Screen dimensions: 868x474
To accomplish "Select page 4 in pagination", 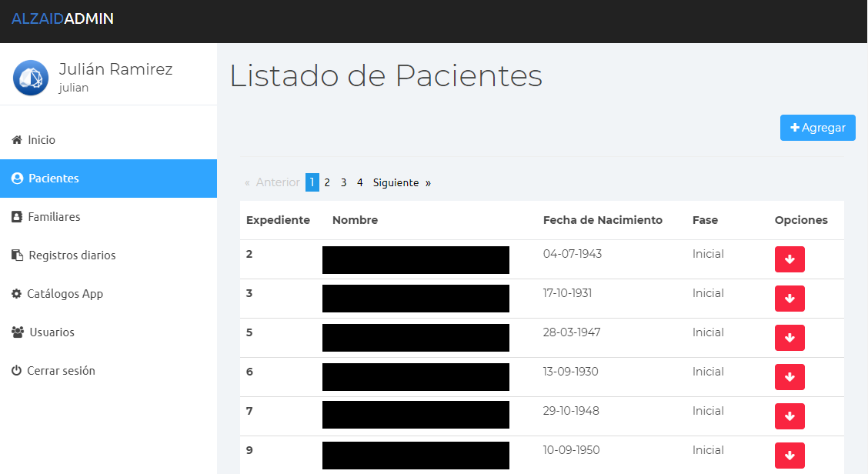I will coord(359,182).
